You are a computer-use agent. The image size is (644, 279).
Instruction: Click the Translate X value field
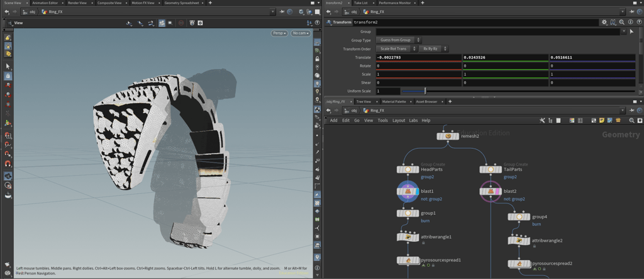click(418, 57)
